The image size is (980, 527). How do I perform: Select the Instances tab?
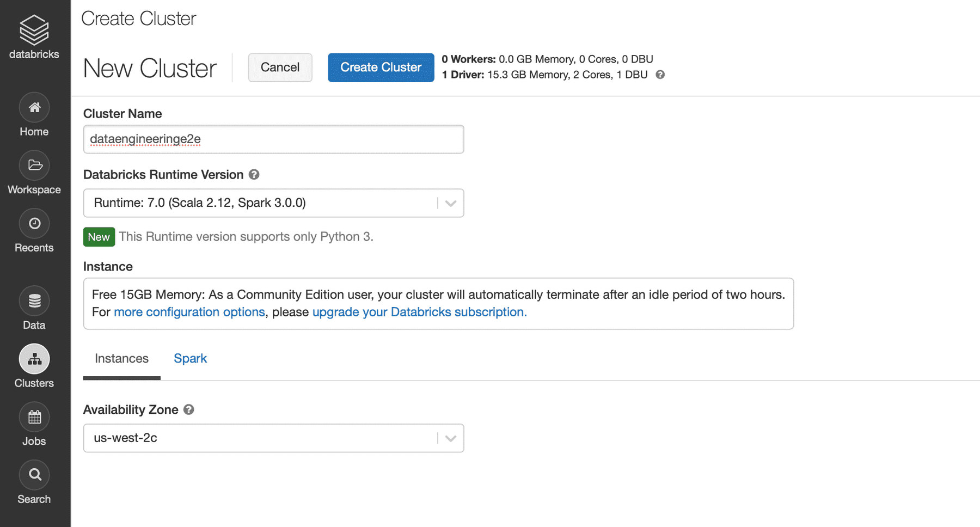[121, 358]
